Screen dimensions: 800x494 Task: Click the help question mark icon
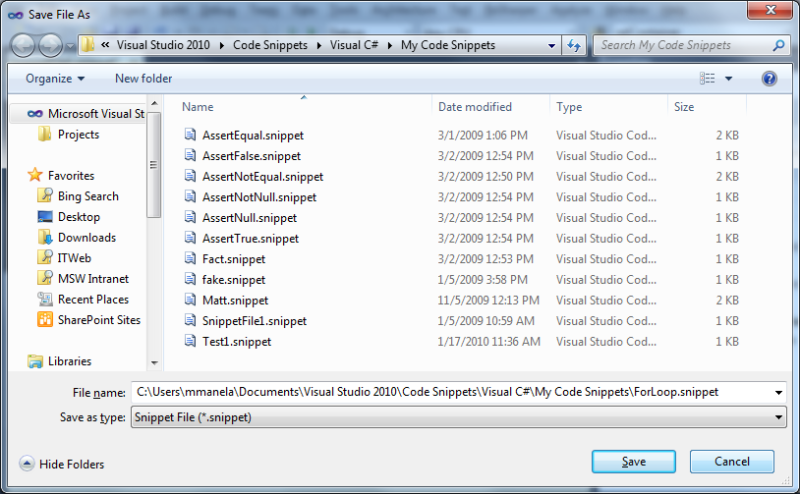pos(769,79)
